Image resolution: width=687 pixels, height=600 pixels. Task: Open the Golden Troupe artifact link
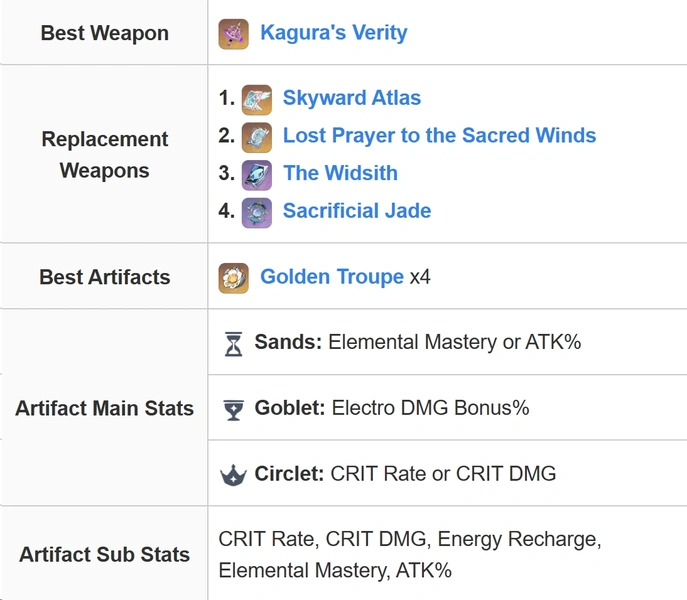pos(332,277)
